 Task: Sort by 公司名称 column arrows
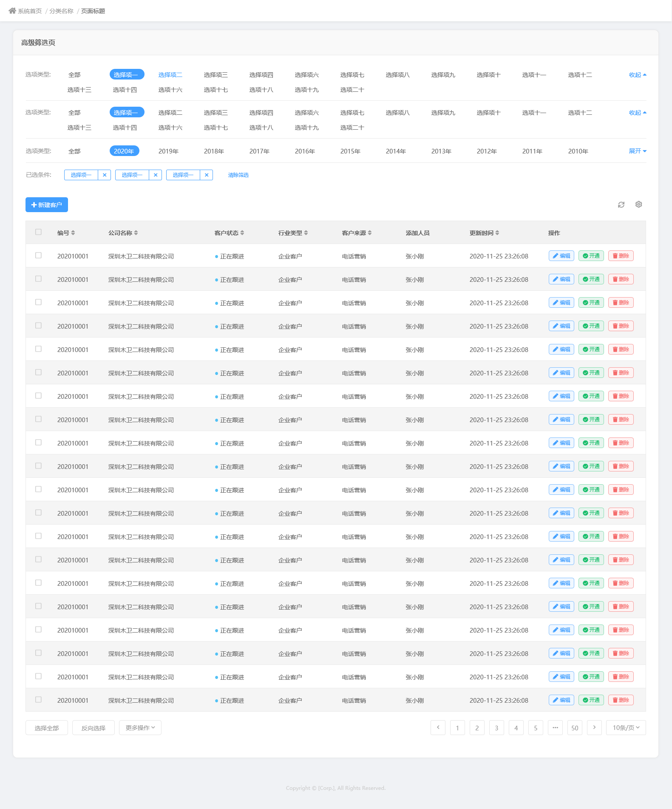click(136, 233)
